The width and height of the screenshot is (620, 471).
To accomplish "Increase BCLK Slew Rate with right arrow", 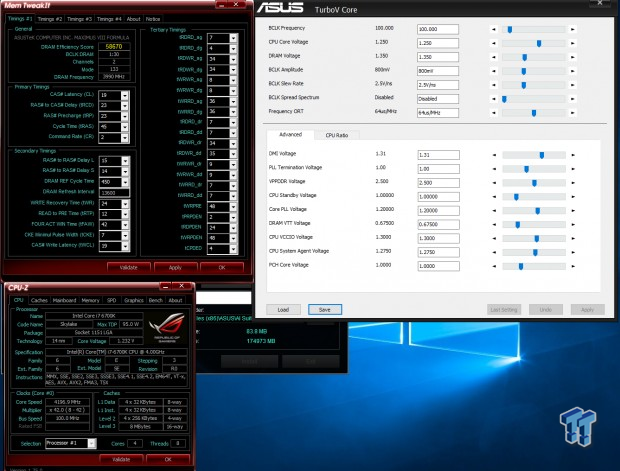I will (x=573, y=85).
